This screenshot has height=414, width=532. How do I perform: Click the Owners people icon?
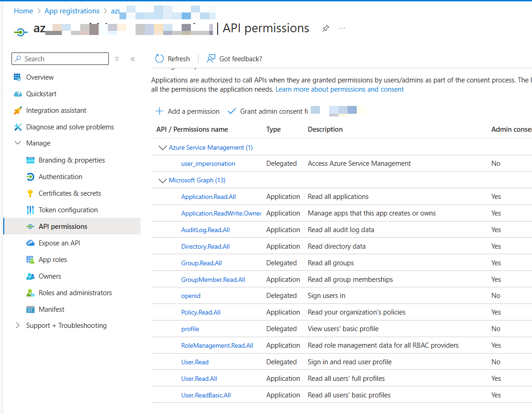30,276
